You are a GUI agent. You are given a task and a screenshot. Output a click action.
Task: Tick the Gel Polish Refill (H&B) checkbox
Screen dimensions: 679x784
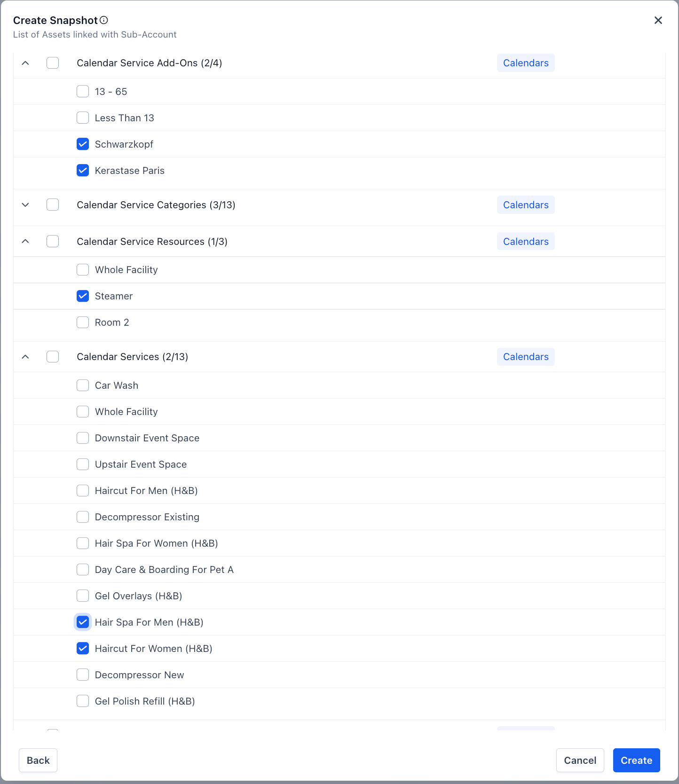click(83, 701)
